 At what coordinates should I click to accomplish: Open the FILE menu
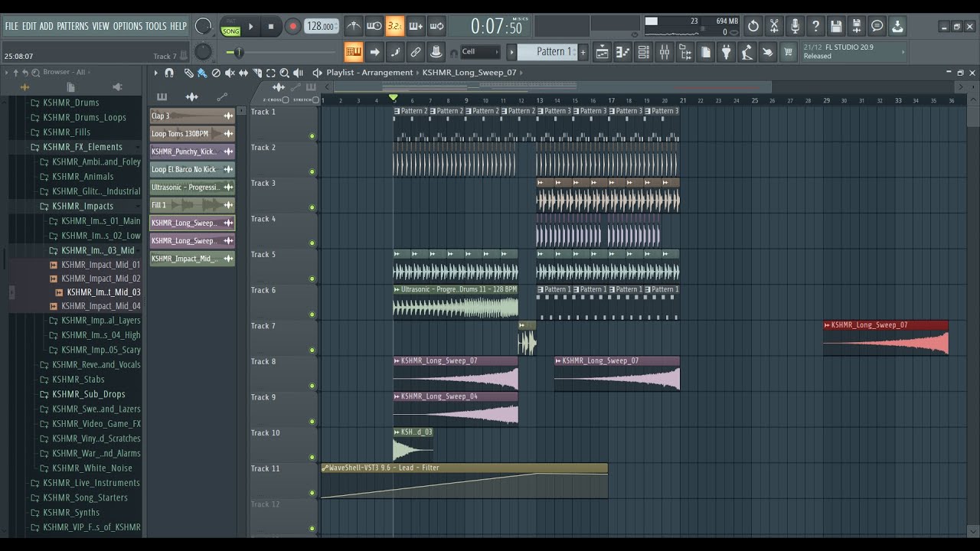click(11, 26)
